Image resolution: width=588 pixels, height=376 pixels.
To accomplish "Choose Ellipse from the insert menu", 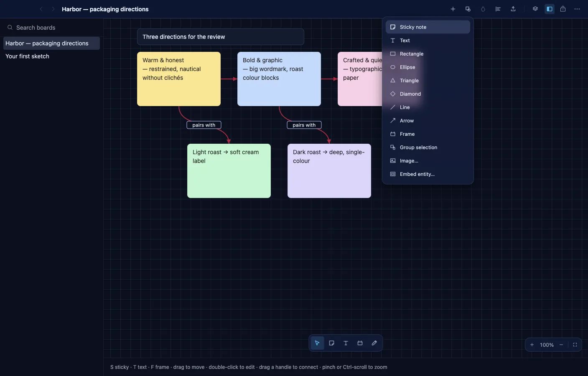I will [x=428, y=67].
